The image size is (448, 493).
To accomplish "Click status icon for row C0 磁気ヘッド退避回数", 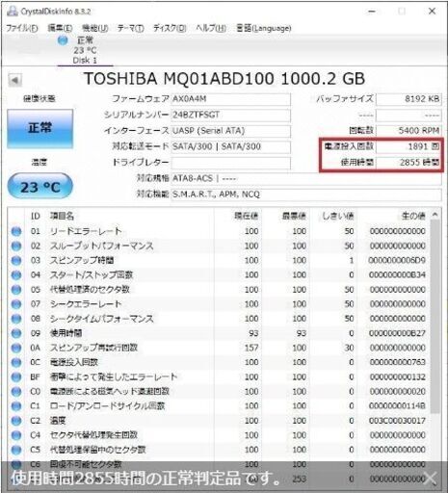I will pyautogui.click(x=16, y=392).
